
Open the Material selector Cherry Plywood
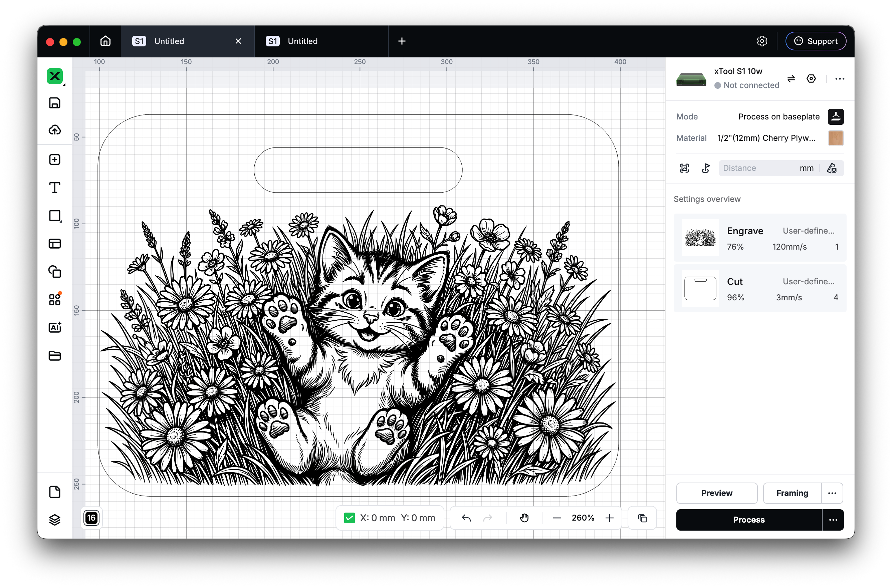click(x=766, y=138)
